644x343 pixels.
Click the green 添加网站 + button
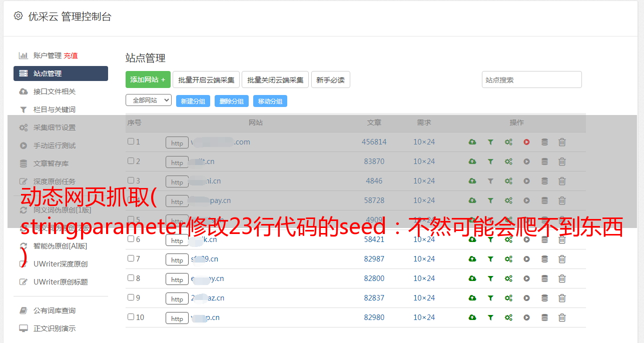[x=148, y=79]
